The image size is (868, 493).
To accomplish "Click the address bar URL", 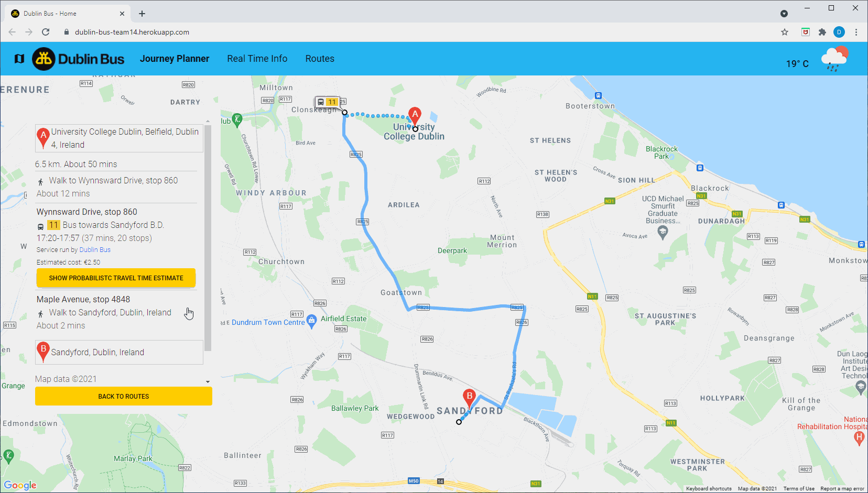I will [132, 32].
